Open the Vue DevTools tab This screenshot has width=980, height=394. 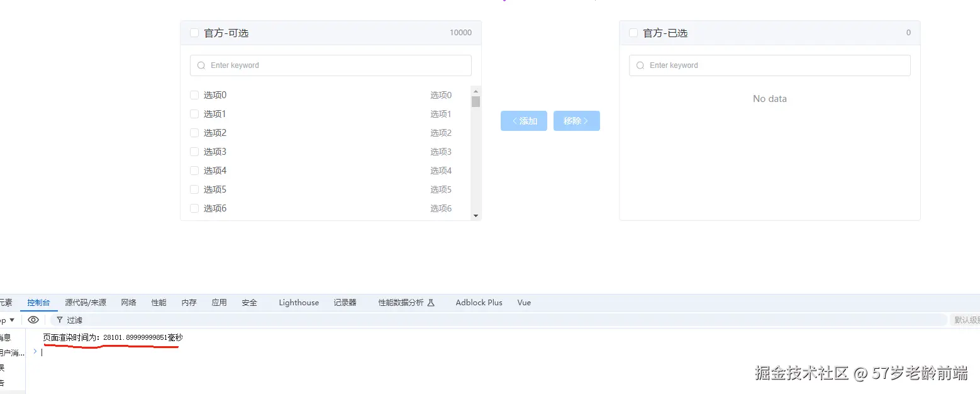pyautogui.click(x=524, y=303)
